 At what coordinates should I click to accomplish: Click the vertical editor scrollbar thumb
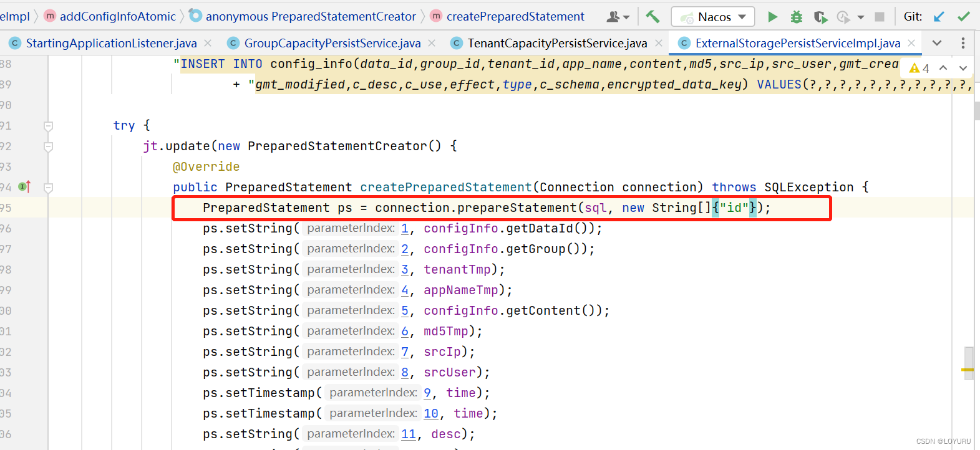pos(968,363)
